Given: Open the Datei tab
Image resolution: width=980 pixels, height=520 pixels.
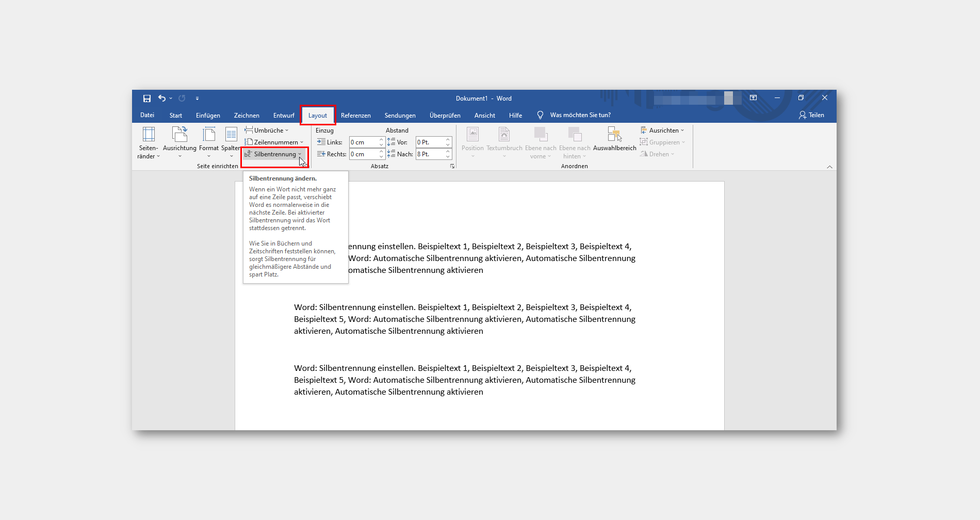Looking at the screenshot, I should pos(148,115).
